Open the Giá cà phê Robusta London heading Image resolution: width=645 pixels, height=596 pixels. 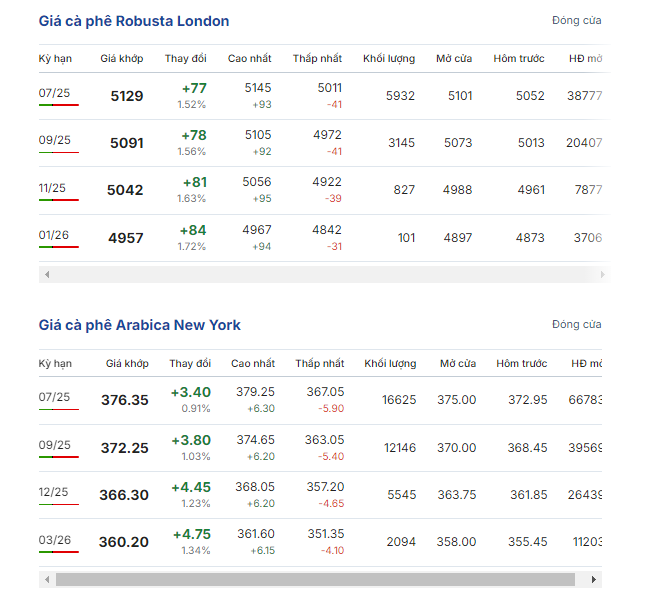coord(134,21)
